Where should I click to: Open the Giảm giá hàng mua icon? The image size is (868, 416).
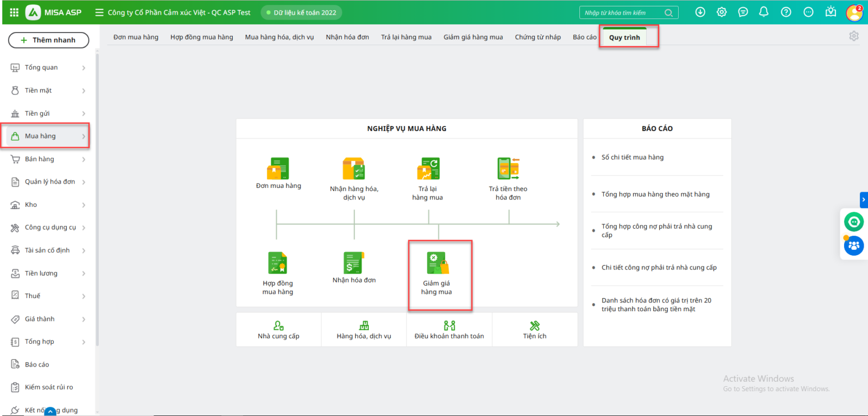(437, 263)
